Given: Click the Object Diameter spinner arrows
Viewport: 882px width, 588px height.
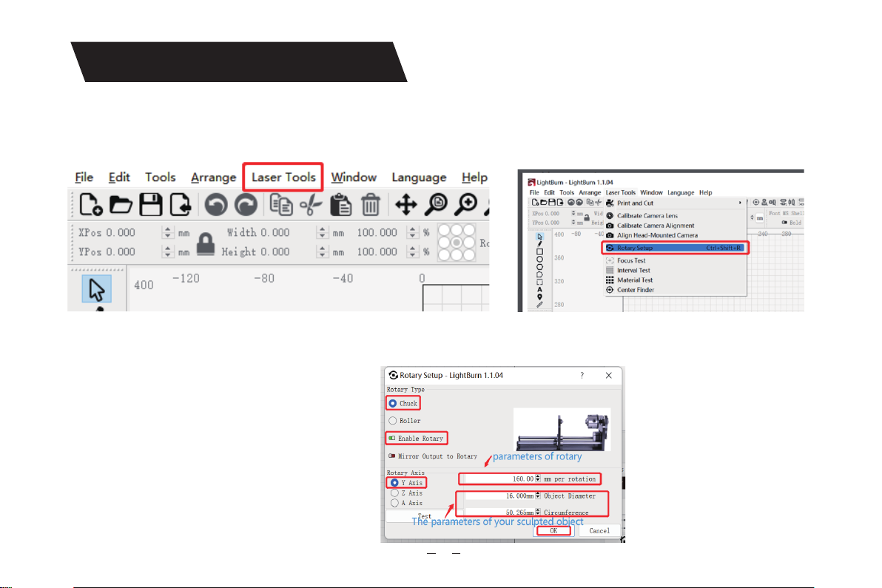Looking at the screenshot, I should tap(538, 496).
